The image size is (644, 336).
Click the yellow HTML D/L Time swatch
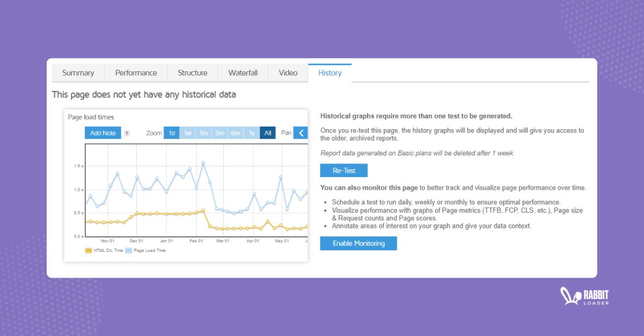click(89, 250)
